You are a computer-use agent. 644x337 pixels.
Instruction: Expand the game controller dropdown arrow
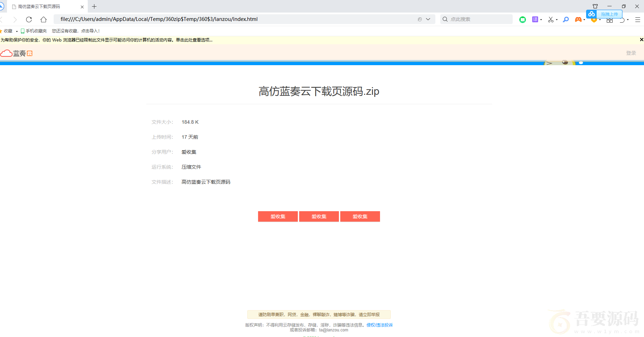coord(584,20)
